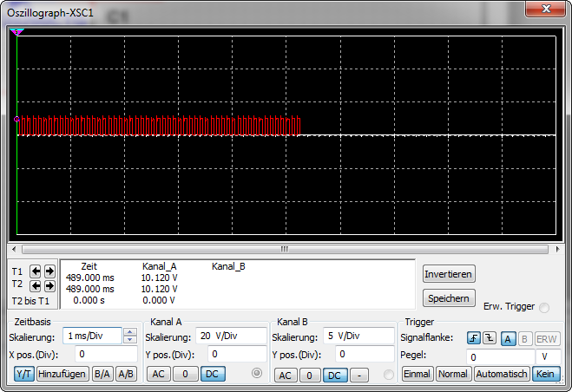
Task: Click the Zeitbasis X pos.(Div) field
Action: point(106,354)
